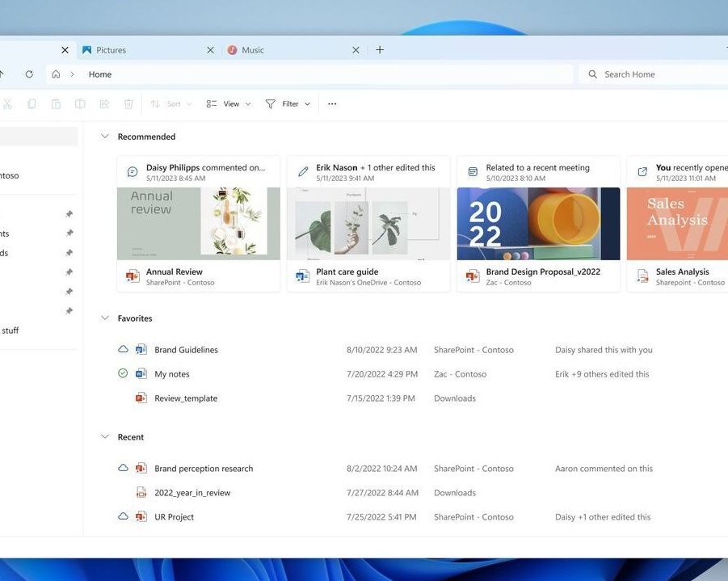Open the Sort dropdown
The image size is (728, 581).
(170, 104)
